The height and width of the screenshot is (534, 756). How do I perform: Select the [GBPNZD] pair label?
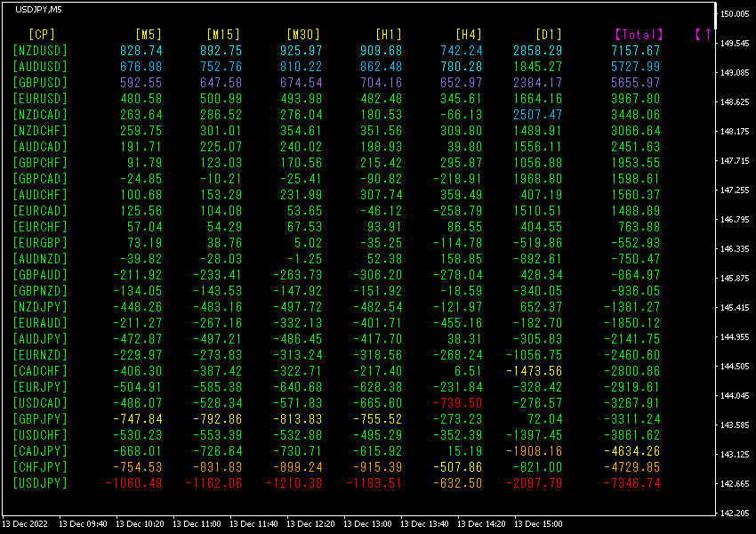[x=40, y=291]
